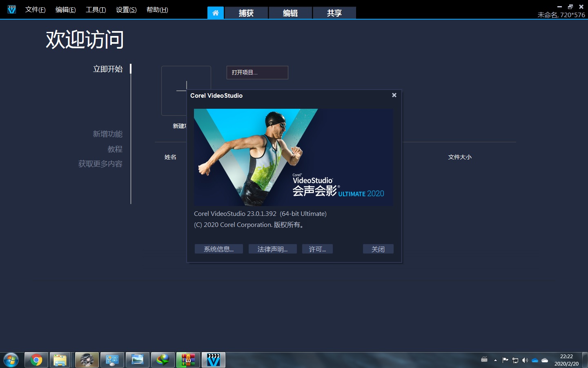Open File Explorer from the taskbar
The image size is (588, 368).
(x=60, y=360)
